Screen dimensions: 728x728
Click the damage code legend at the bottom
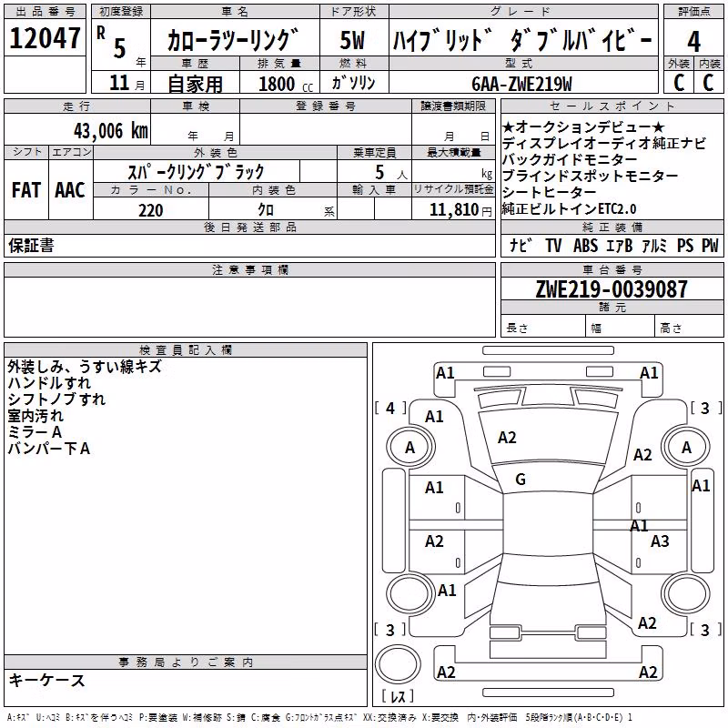pyautogui.click(x=319, y=718)
